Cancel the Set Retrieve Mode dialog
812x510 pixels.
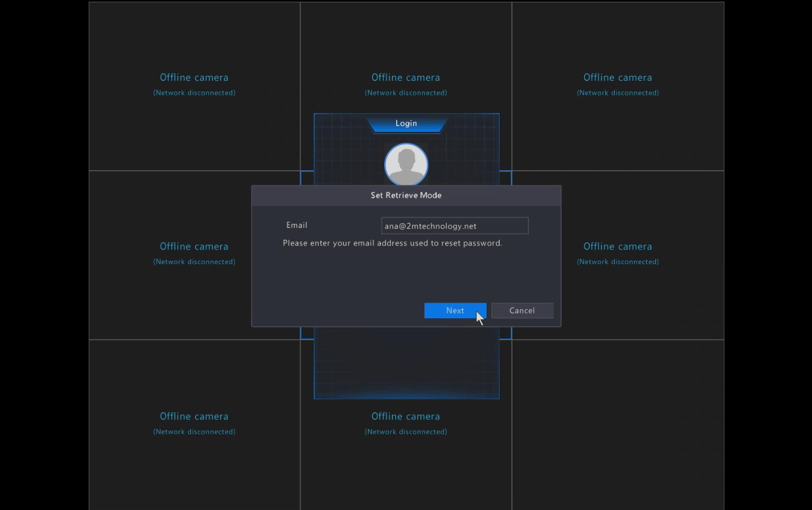[522, 310]
